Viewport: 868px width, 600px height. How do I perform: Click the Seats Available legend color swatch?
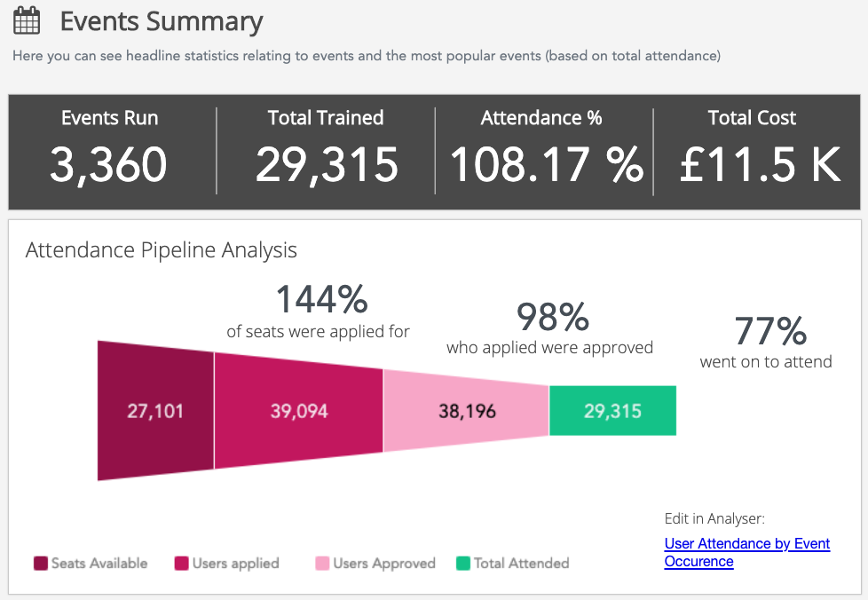(40, 563)
